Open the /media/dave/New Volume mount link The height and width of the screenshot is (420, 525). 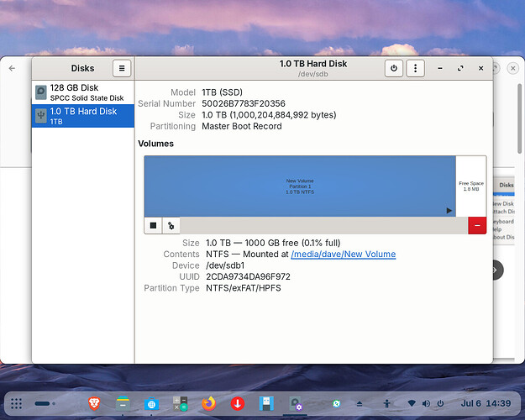click(344, 255)
